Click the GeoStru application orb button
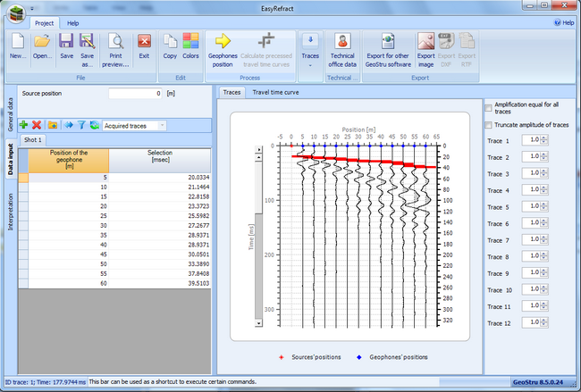Screen dimensions: 581x392 pos(16,13)
